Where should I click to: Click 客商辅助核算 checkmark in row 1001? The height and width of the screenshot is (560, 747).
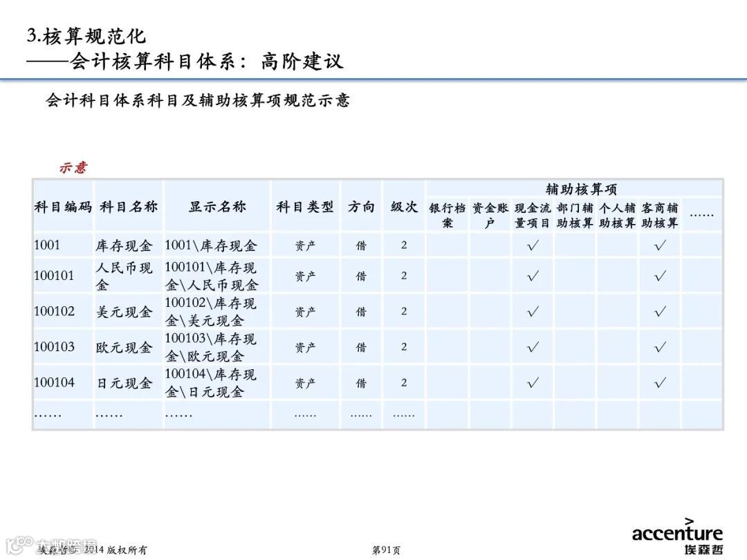click(660, 245)
